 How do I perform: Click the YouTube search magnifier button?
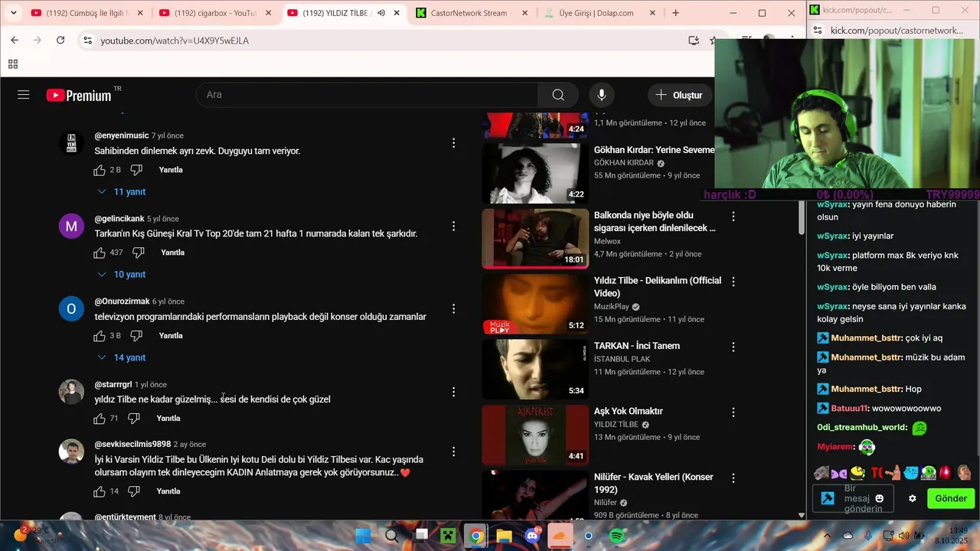(558, 95)
